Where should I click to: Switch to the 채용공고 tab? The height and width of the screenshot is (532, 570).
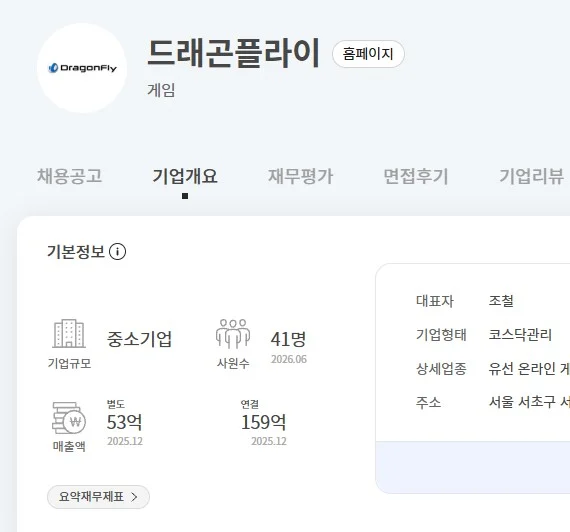pos(69,176)
